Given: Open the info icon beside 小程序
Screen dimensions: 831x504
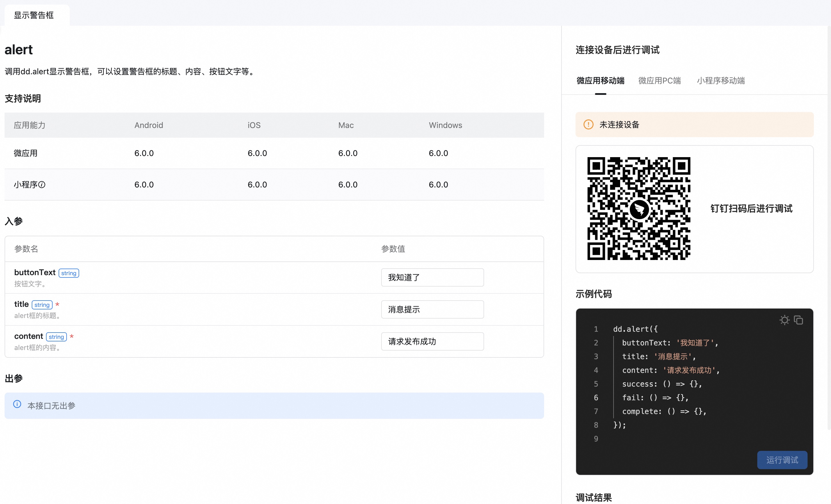Looking at the screenshot, I should (x=42, y=185).
